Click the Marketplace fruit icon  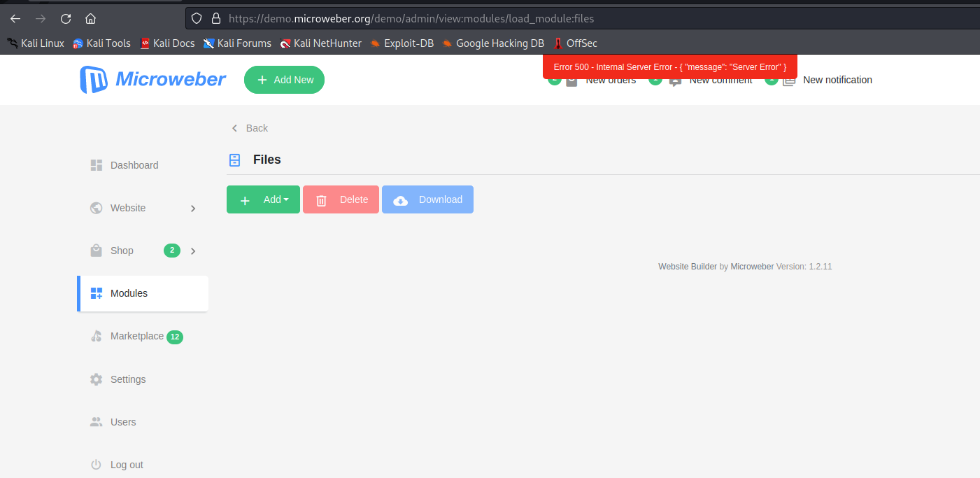pos(97,336)
